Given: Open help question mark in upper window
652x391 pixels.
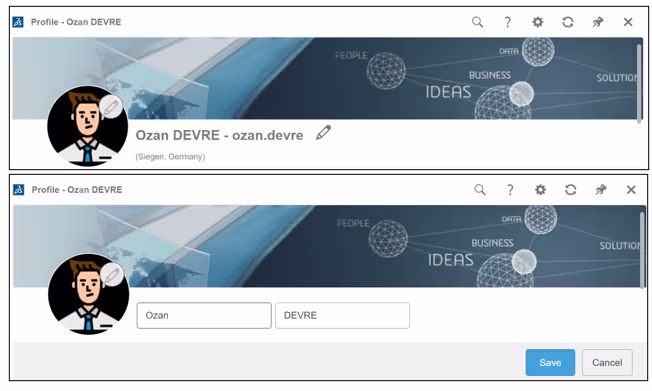Looking at the screenshot, I should [x=507, y=22].
